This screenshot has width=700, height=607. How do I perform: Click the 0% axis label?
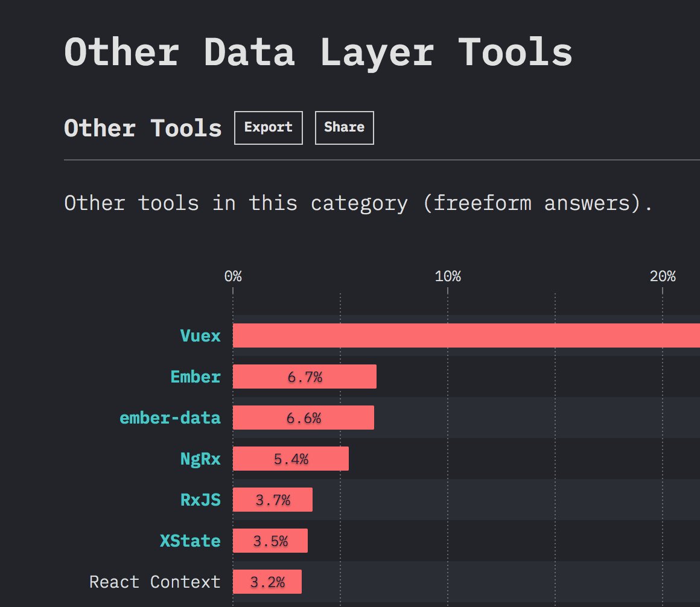(233, 276)
